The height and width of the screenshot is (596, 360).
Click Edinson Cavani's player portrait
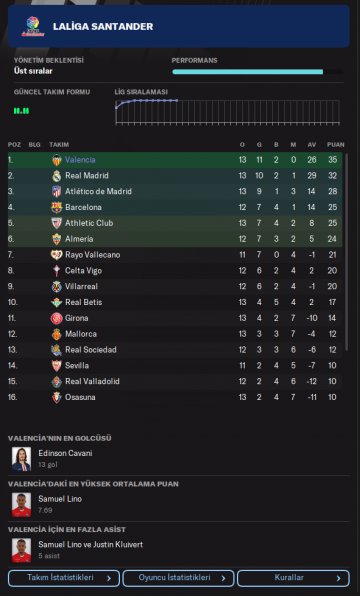coord(21,459)
